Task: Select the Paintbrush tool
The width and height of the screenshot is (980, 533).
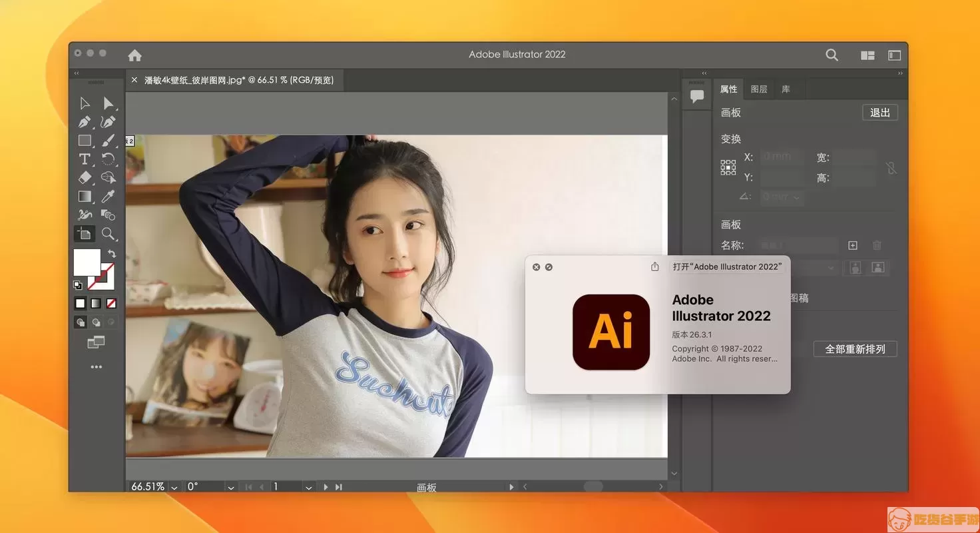Action: coord(108,141)
